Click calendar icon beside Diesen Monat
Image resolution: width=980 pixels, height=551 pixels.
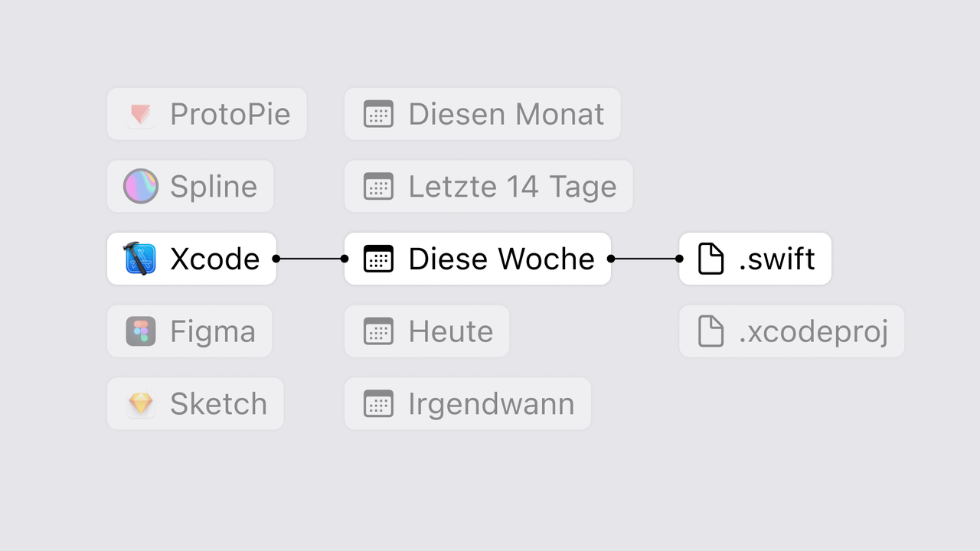378,114
